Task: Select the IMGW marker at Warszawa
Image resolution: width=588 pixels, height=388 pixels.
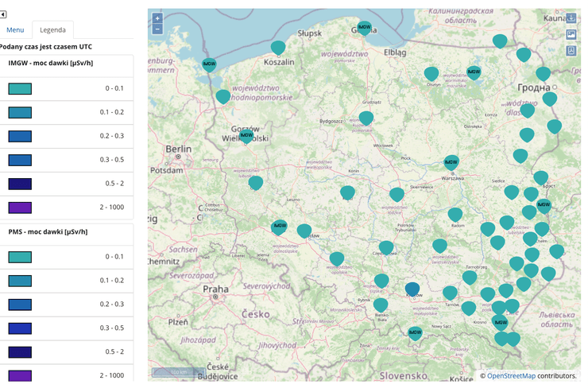Action: pos(451,161)
